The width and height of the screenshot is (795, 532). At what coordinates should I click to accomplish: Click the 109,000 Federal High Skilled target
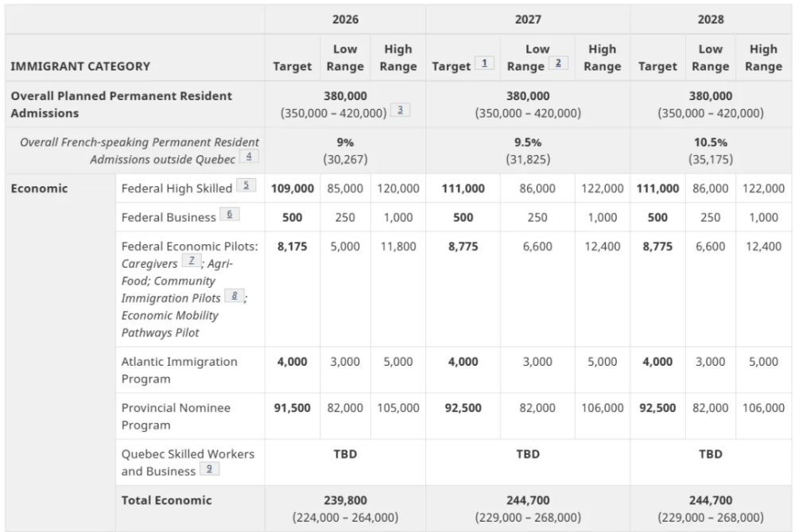(x=292, y=188)
